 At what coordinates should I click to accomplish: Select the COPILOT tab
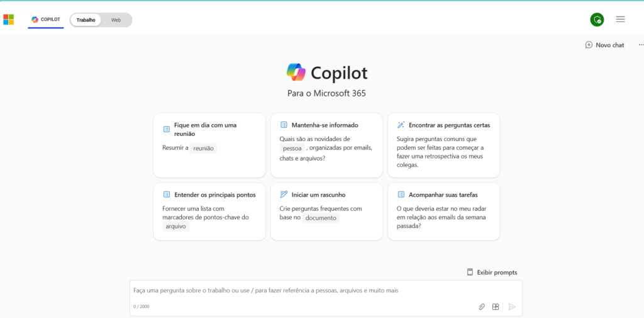(45, 20)
